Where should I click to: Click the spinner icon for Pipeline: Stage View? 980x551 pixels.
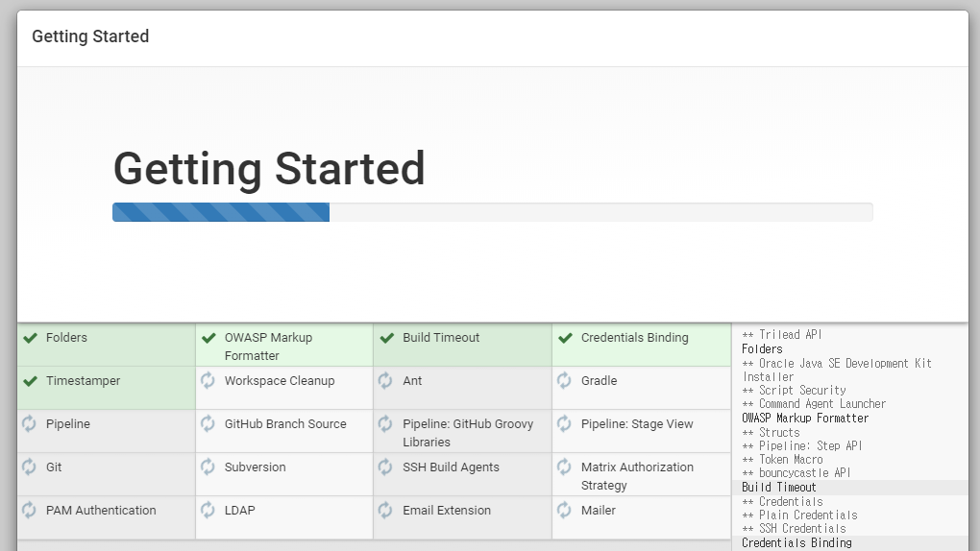click(564, 423)
